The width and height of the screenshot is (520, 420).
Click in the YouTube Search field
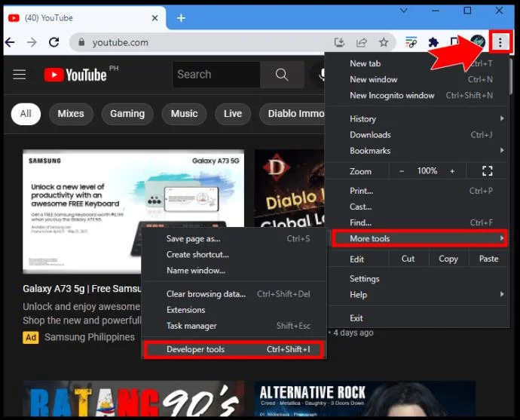[x=216, y=75]
